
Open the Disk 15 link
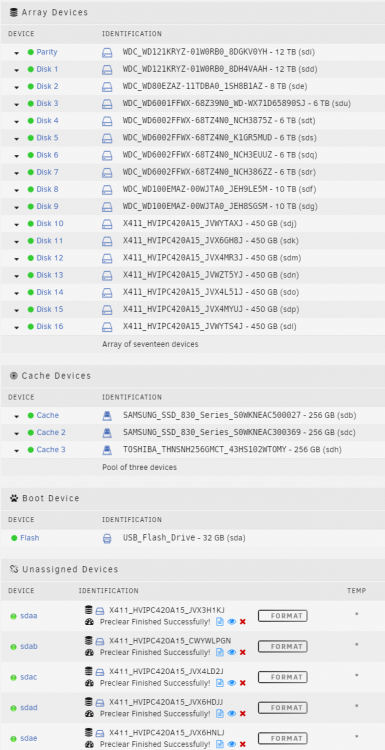click(50, 309)
